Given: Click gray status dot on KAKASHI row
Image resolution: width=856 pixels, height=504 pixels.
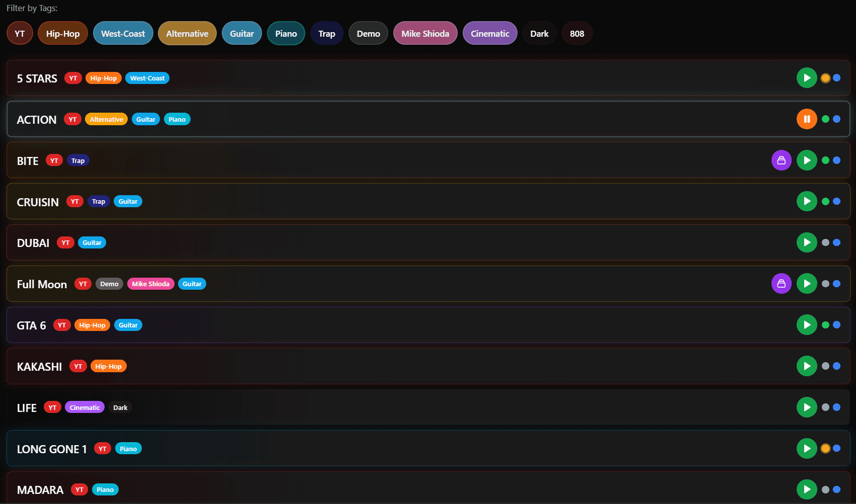Looking at the screenshot, I should point(825,366).
